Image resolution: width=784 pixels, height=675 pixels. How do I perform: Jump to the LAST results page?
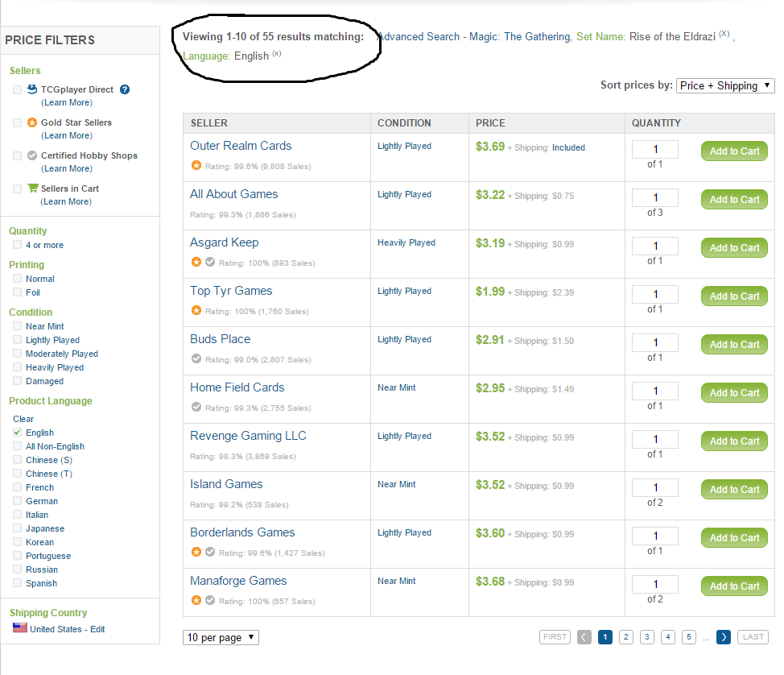(753, 637)
